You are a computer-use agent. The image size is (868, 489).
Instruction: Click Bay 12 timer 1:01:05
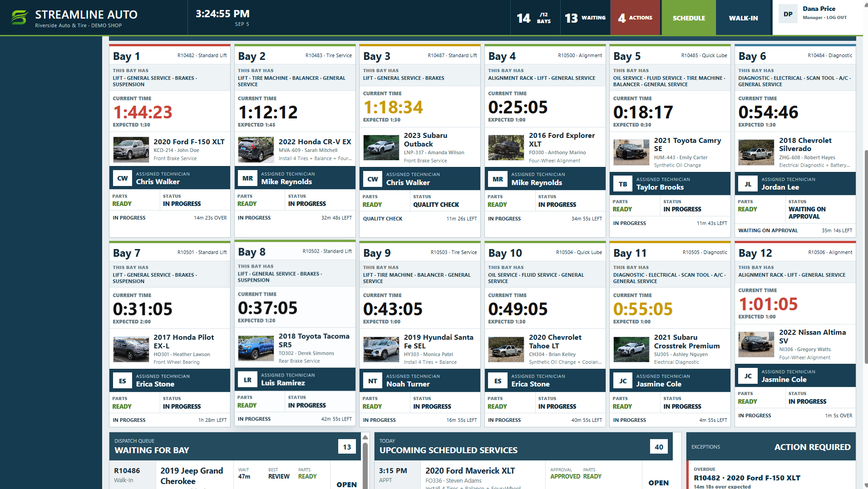click(x=768, y=304)
